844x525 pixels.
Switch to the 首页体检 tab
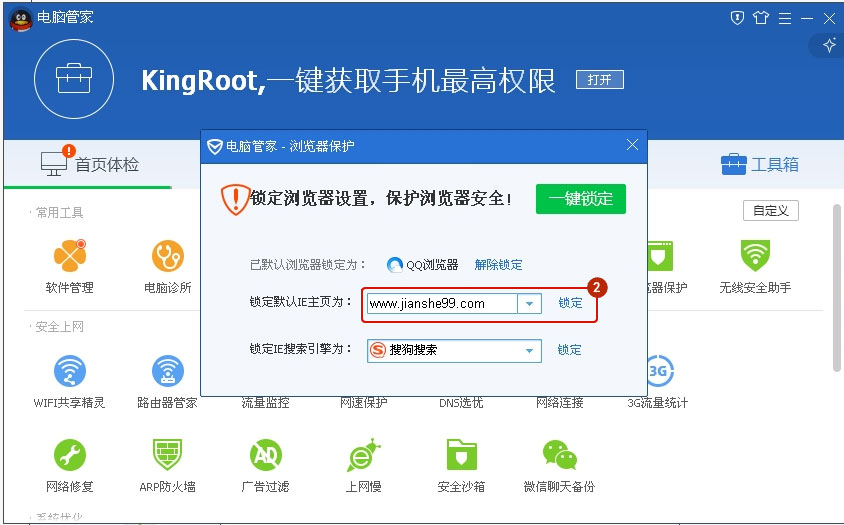tap(90, 164)
